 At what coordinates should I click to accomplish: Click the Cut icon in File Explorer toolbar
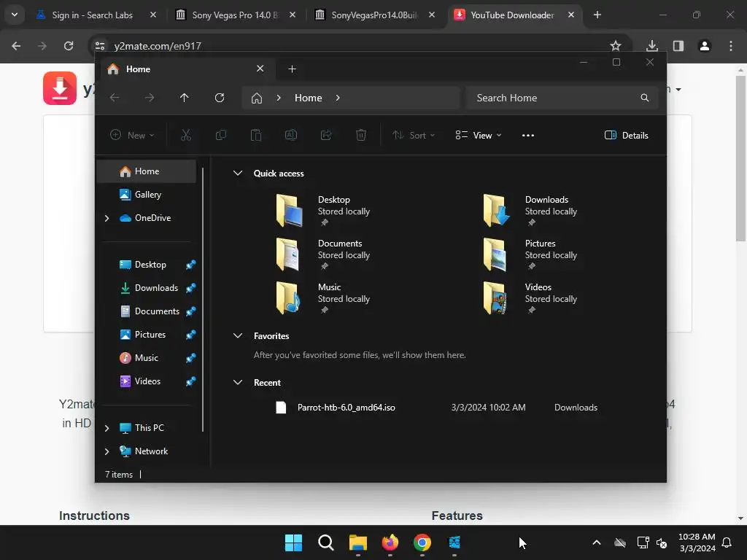point(186,135)
